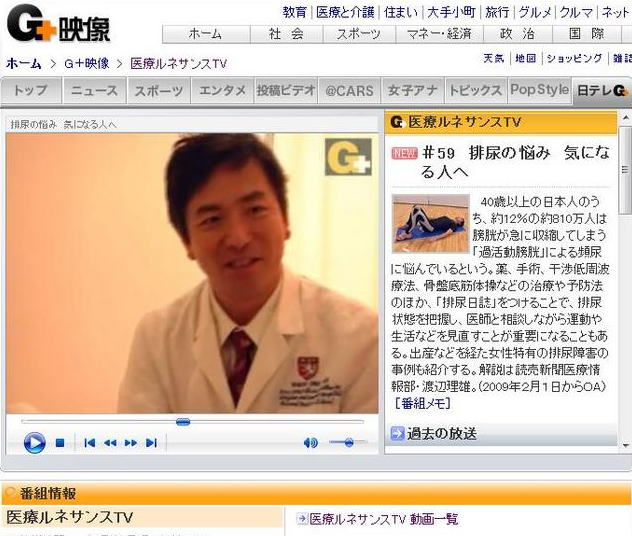This screenshot has height=536, width=632.
Task: Open the @CARS tab
Action: pos(349,90)
